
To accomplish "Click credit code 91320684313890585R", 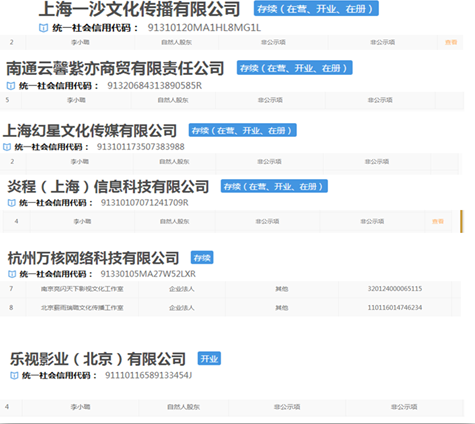I will pyautogui.click(x=155, y=86).
